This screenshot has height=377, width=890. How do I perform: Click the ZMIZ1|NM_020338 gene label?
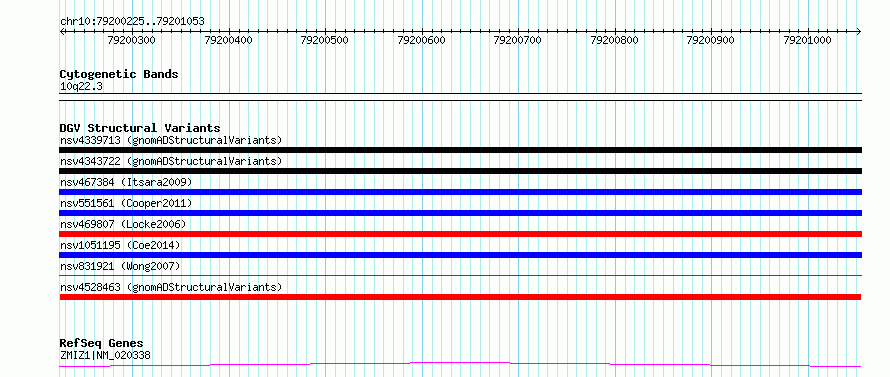pos(105,356)
